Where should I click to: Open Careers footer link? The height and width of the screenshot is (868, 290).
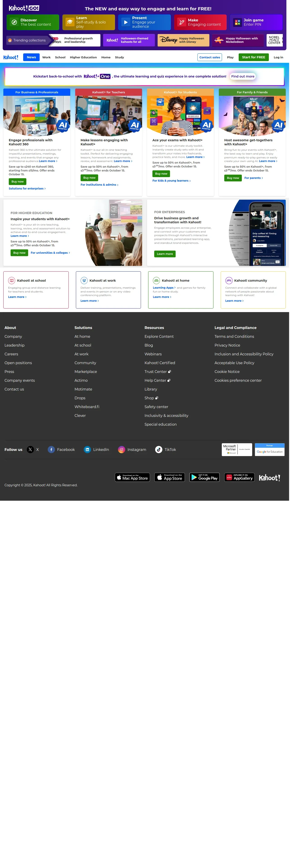click(x=11, y=354)
